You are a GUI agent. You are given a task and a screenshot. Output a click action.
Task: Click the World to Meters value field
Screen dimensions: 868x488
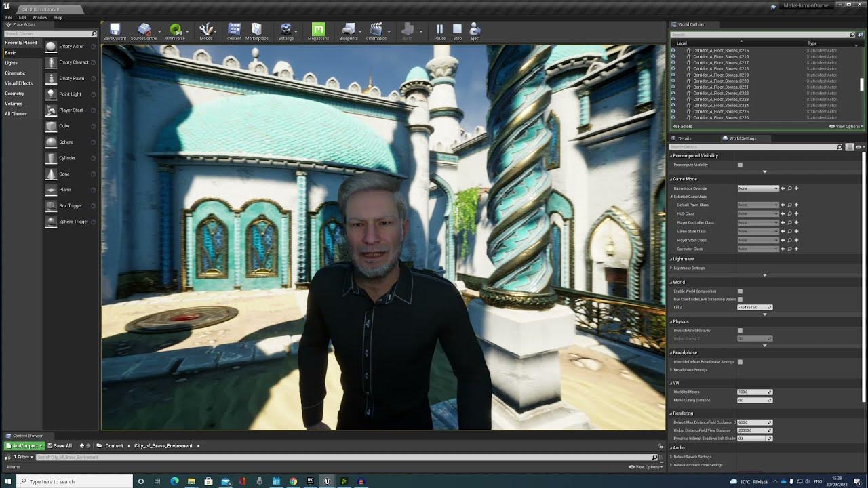tap(755, 392)
